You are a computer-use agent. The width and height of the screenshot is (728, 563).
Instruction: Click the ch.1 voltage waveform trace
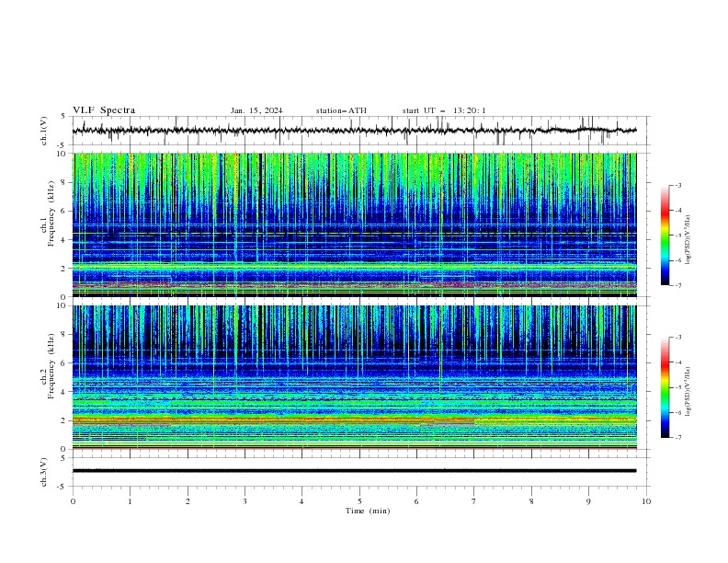[x=354, y=131]
